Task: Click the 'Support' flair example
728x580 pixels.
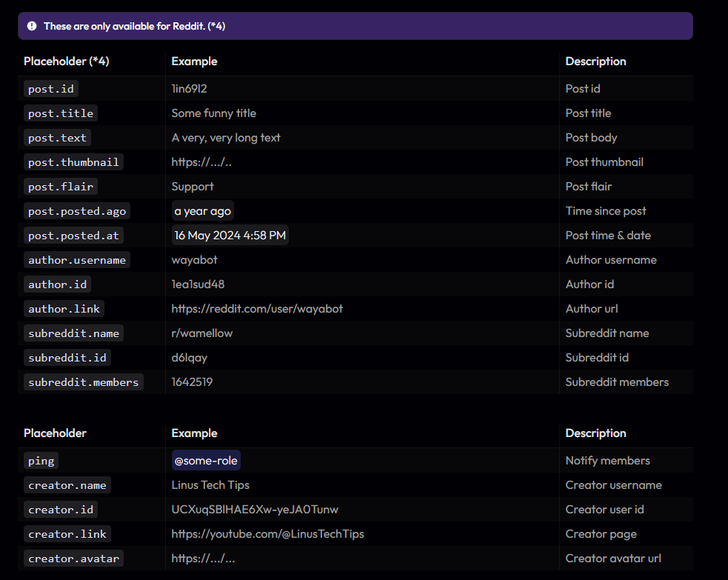Action: [193, 187]
